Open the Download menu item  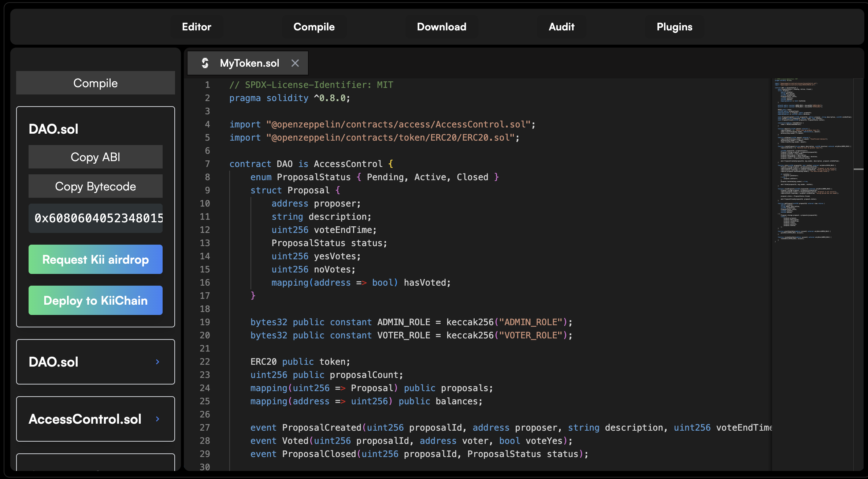point(441,27)
